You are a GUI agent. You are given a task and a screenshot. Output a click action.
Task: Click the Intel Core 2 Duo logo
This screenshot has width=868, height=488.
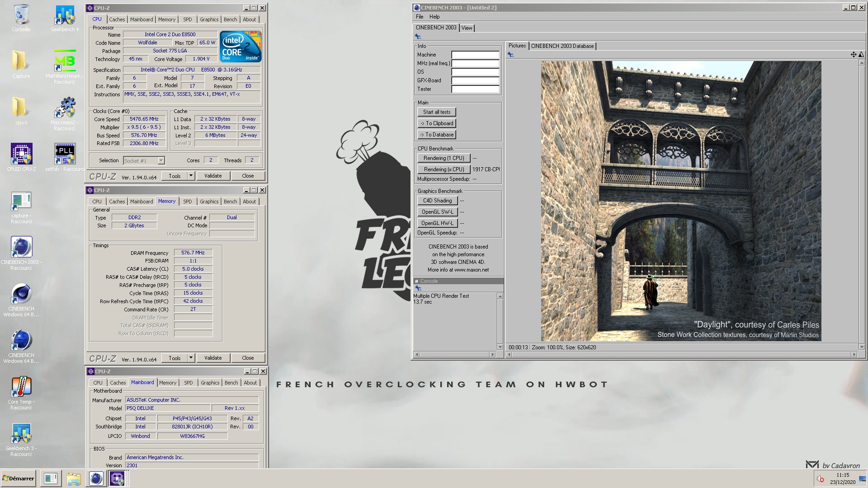pos(241,47)
